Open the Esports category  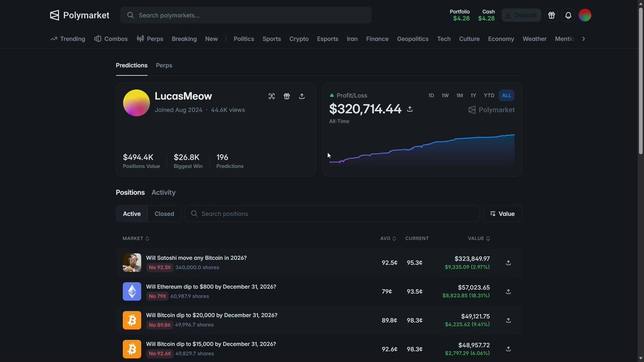[x=327, y=39]
